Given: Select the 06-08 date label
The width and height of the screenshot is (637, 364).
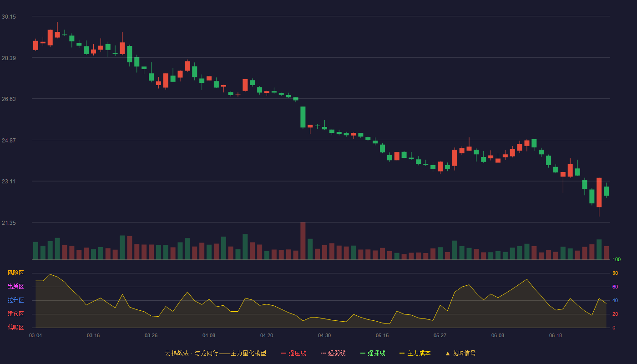Looking at the screenshot, I should [x=498, y=335].
